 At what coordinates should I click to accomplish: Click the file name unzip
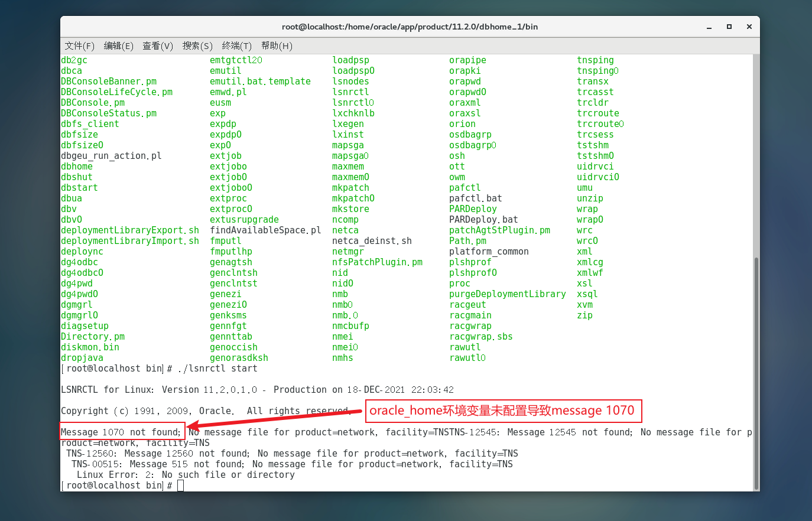point(590,198)
